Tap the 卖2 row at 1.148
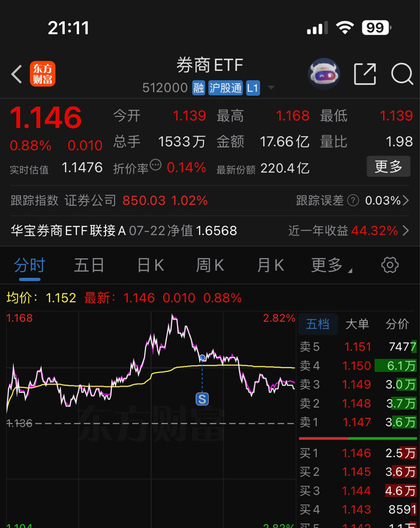The image size is (420, 528). [x=358, y=403]
